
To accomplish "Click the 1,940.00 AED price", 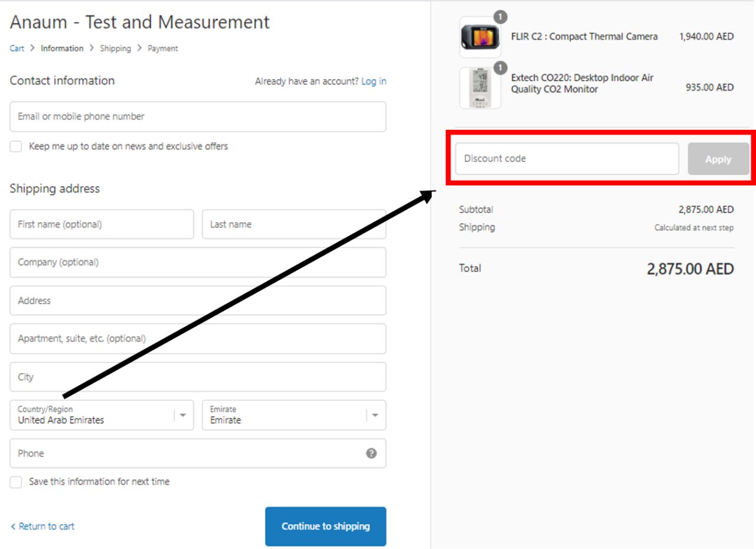I will click(706, 37).
